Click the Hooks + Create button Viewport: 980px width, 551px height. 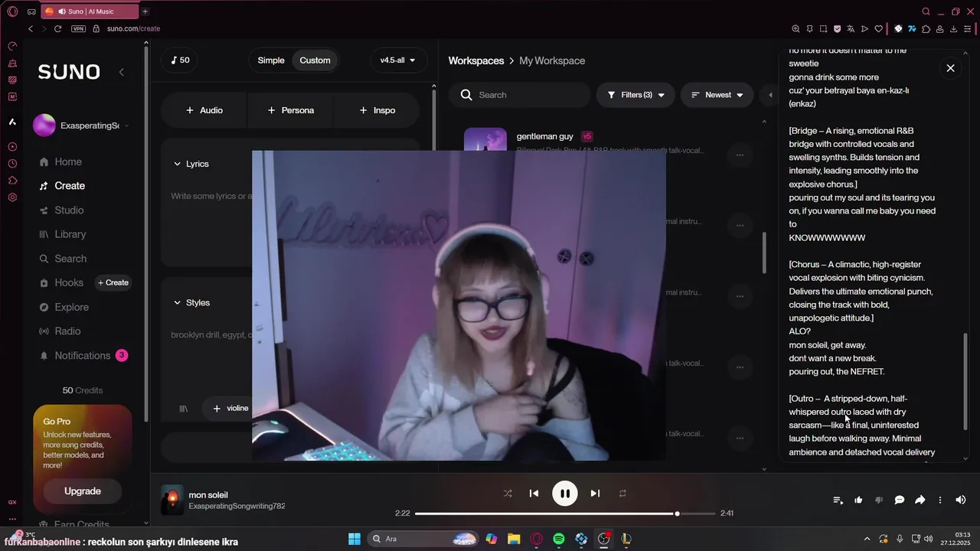[x=113, y=282]
